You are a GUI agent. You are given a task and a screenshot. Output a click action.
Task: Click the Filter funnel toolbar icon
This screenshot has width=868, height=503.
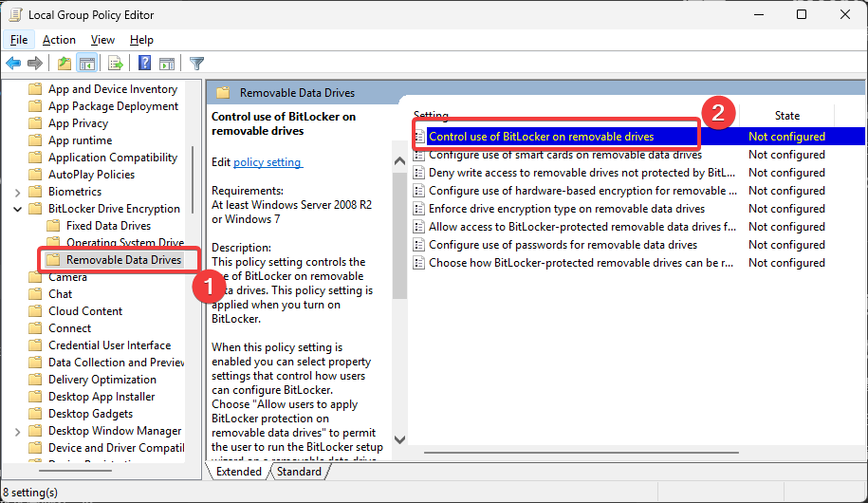coord(196,64)
